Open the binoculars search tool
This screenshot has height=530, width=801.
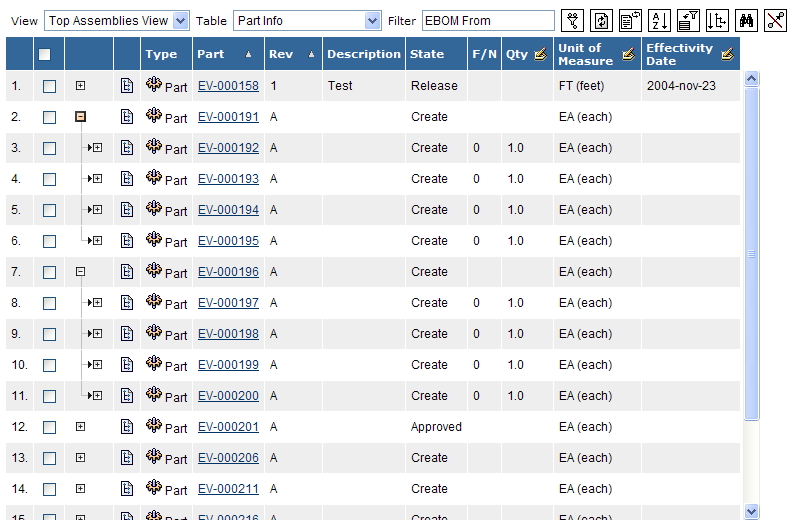click(746, 20)
